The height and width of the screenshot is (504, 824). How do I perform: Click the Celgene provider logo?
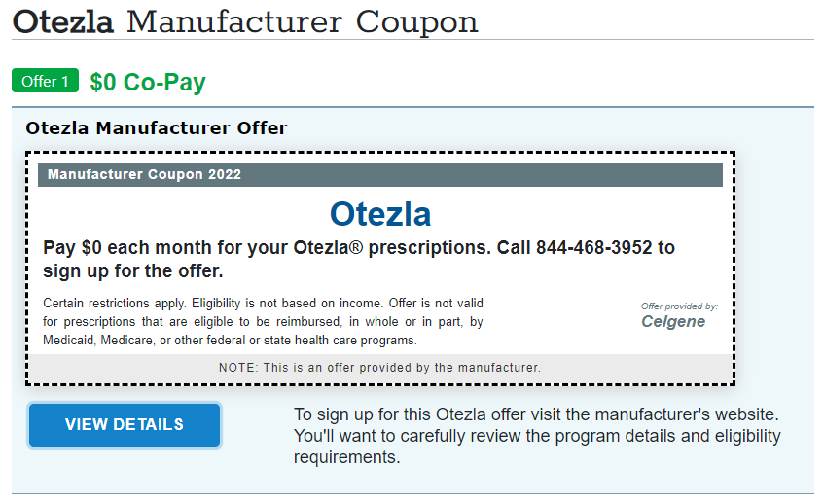coord(673,321)
